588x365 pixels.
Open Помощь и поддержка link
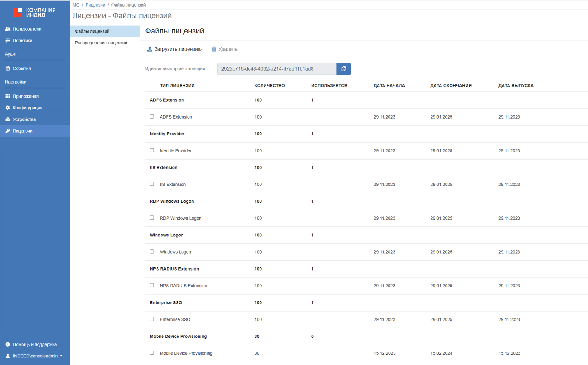(34, 344)
